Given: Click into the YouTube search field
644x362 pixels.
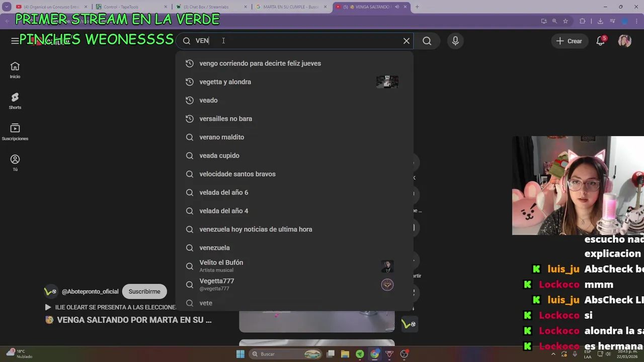Looking at the screenshot, I should (294, 41).
